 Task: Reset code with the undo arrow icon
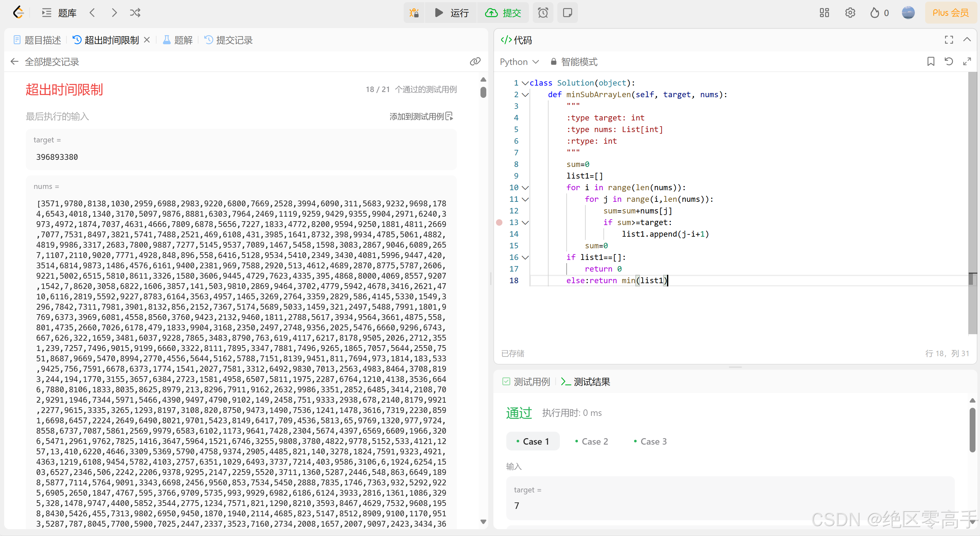tap(949, 62)
